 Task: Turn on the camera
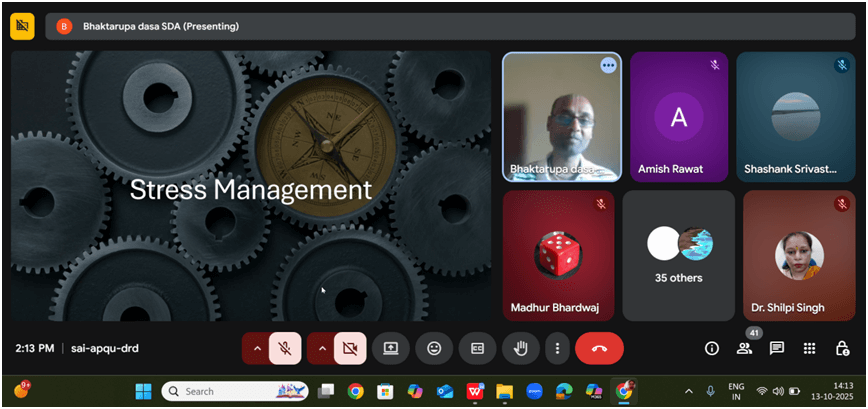350,348
